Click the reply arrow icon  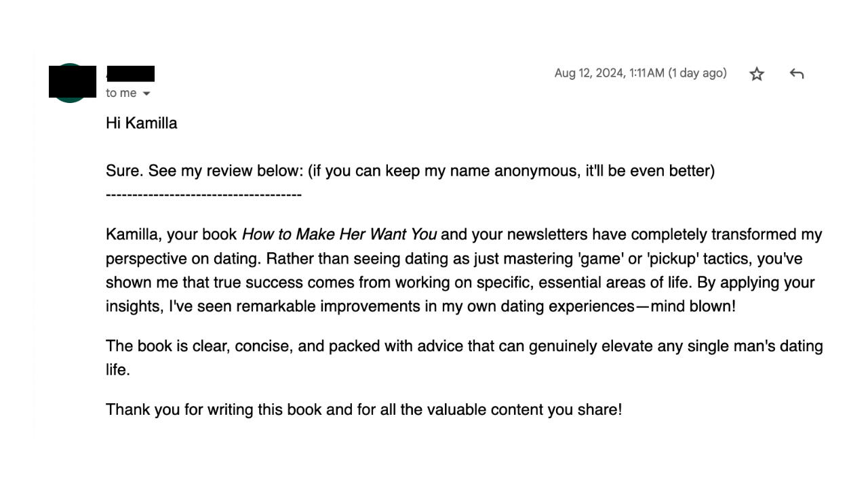(797, 74)
